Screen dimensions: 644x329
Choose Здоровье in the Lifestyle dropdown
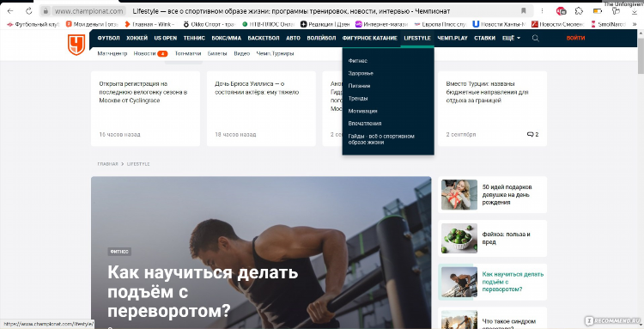(361, 73)
